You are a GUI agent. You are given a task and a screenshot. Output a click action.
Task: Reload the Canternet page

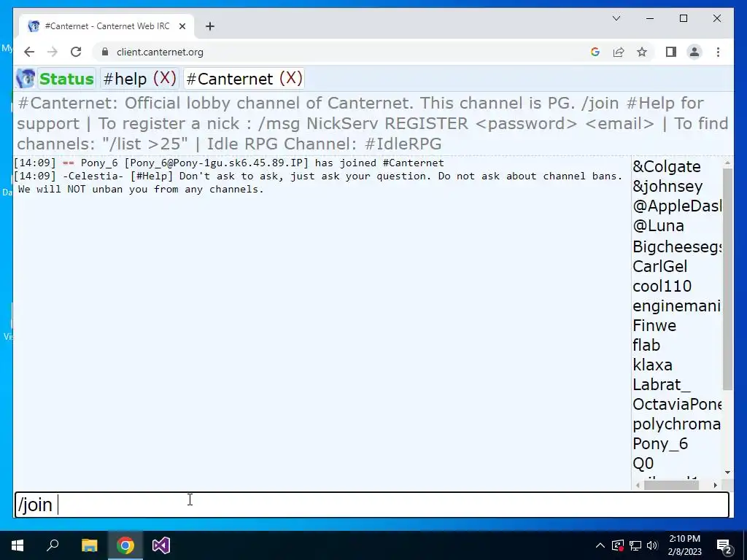(76, 52)
